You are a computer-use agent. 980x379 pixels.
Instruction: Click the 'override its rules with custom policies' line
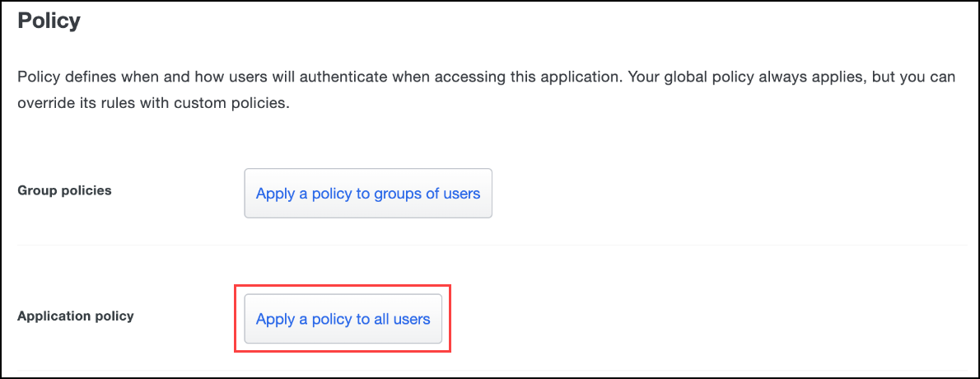tap(154, 103)
